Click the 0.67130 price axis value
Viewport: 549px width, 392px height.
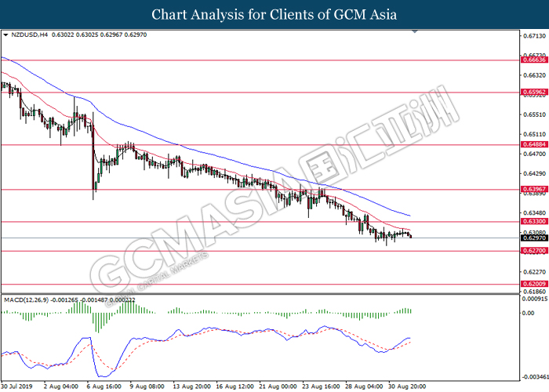click(534, 36)
